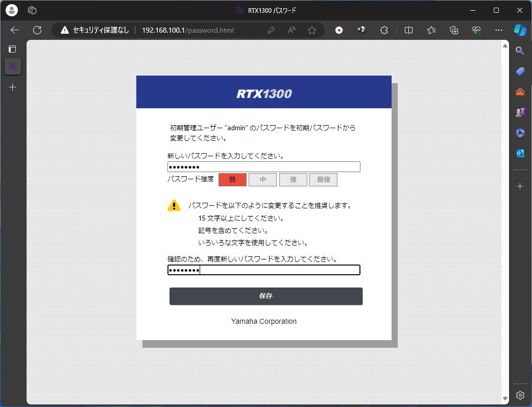Click the 弱 strength indicator
The image size is (532, 407).
pos(232,180)
